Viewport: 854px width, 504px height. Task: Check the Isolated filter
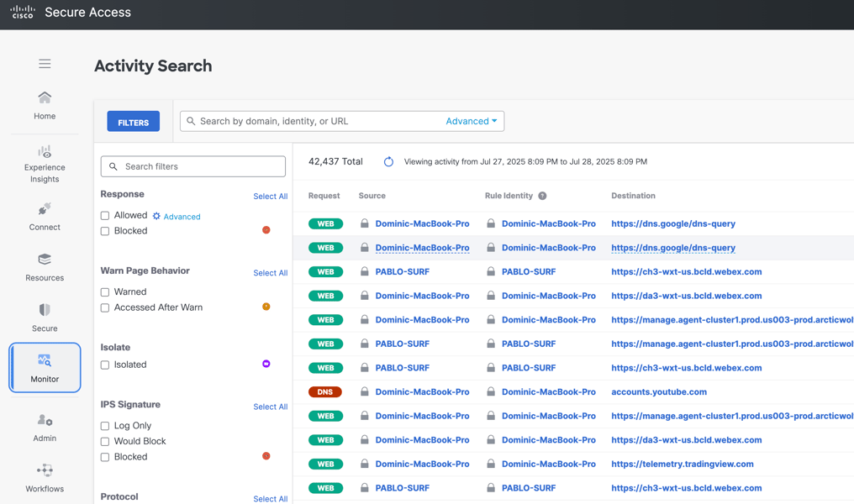pos(105,365)
